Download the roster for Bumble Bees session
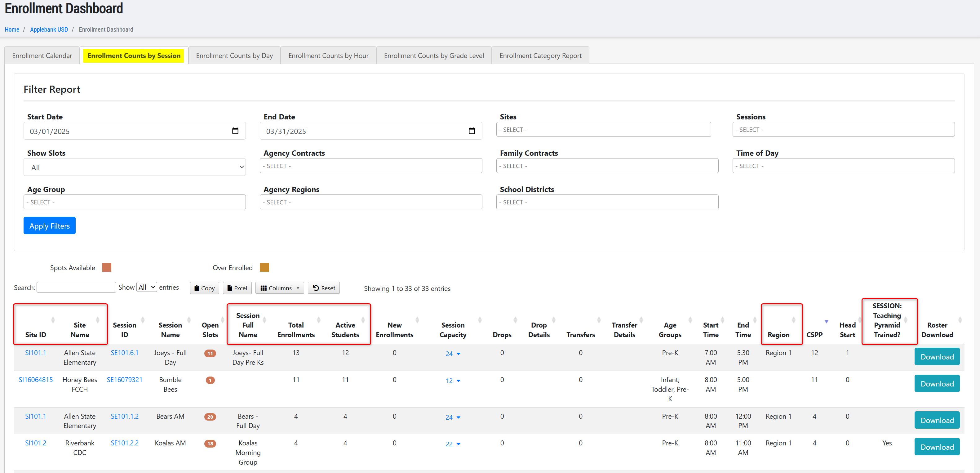Screen dimensions: 980x473 click(937, 384)
